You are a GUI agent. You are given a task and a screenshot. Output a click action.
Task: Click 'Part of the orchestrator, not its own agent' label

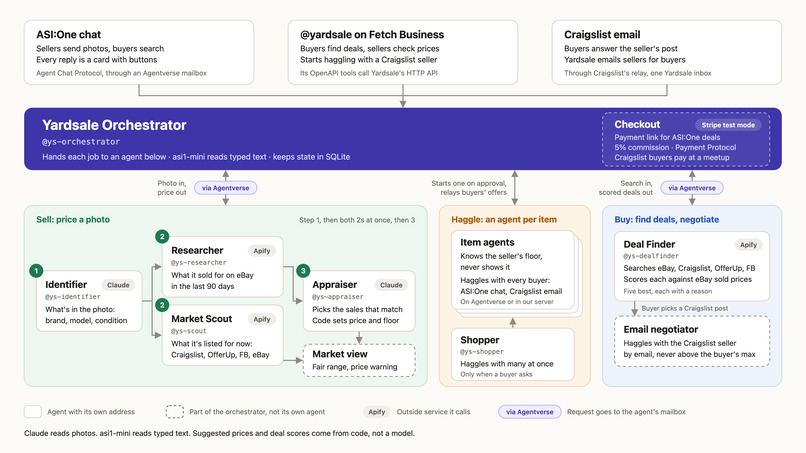(x=257, y=411)
